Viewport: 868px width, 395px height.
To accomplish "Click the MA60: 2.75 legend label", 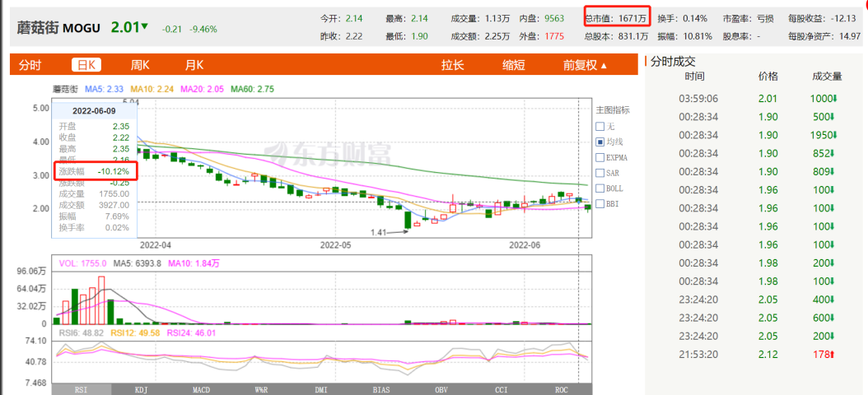I will point(253,89).
